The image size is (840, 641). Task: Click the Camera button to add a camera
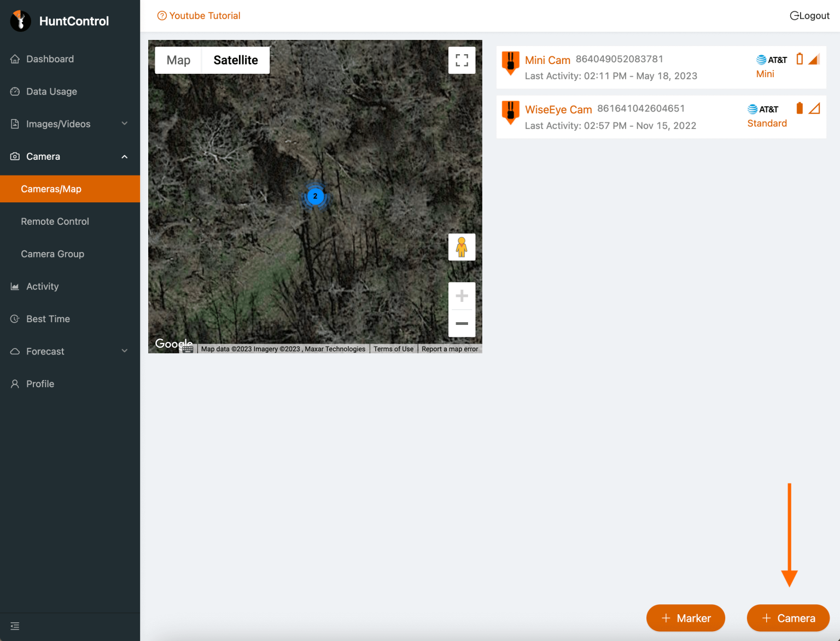point(787,618)
